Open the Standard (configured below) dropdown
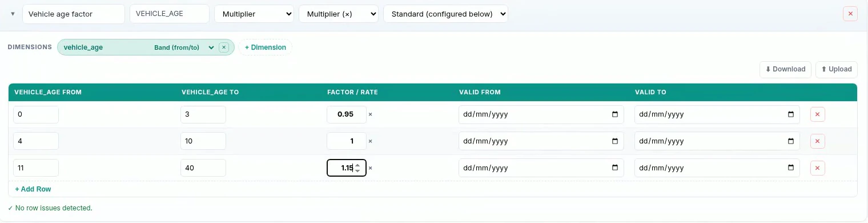 tap(446, 14)
